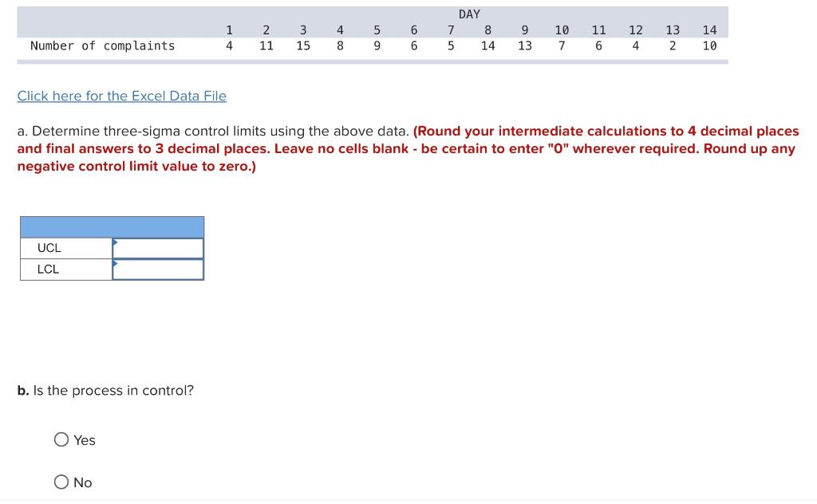Image resolution: width=817 pixels, height=504 pixels.
Task: Click the complaint value 10 under day 14
Action: tap(710, 45)
